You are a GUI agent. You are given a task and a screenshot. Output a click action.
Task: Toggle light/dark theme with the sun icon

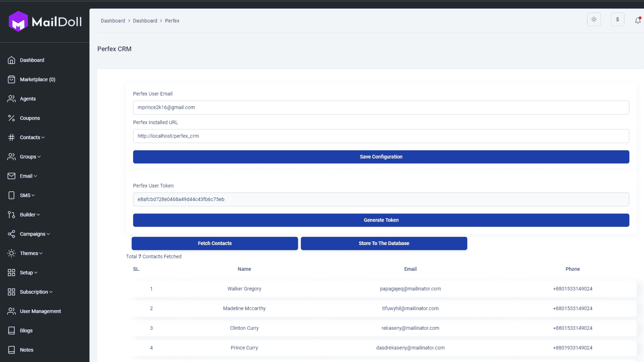(x=594, y=19)
